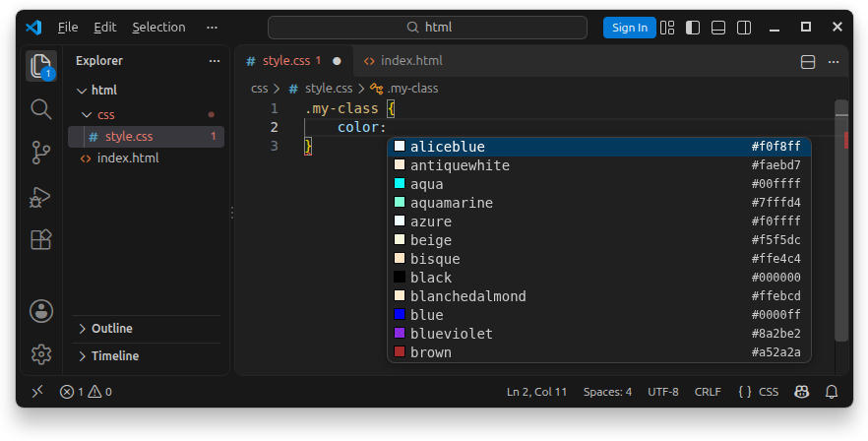Screen dimensions: 868x441
Task: Switch to the index.html tab
Action: coord(403,61)
